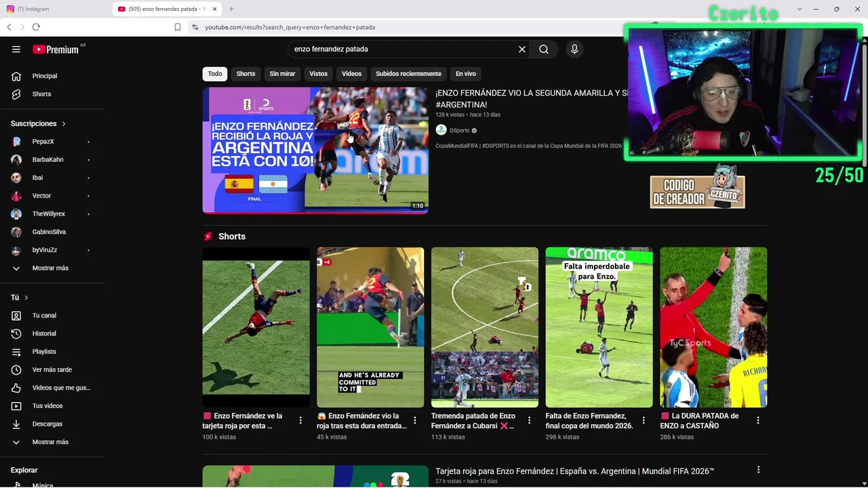The width and height of the screenshot is (868, 488).
Task: Clear the search query with the X
Action: 522,49
